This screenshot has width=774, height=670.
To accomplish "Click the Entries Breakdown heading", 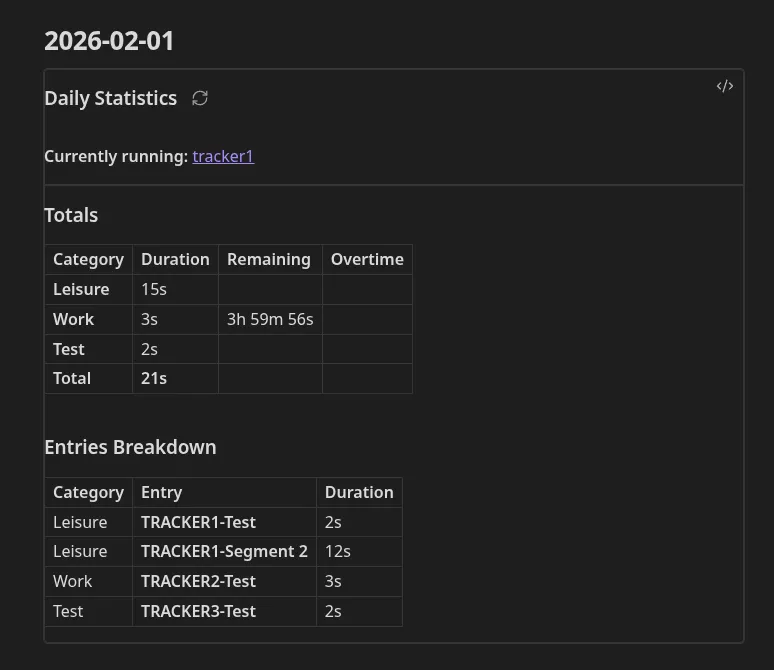I will (130, 447).
